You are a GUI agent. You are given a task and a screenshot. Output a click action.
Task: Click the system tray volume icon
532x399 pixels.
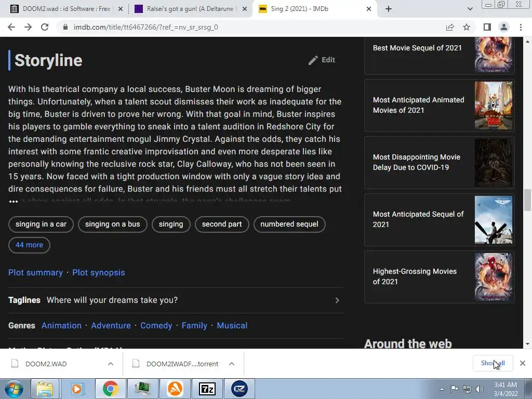[x=480, y=389]
